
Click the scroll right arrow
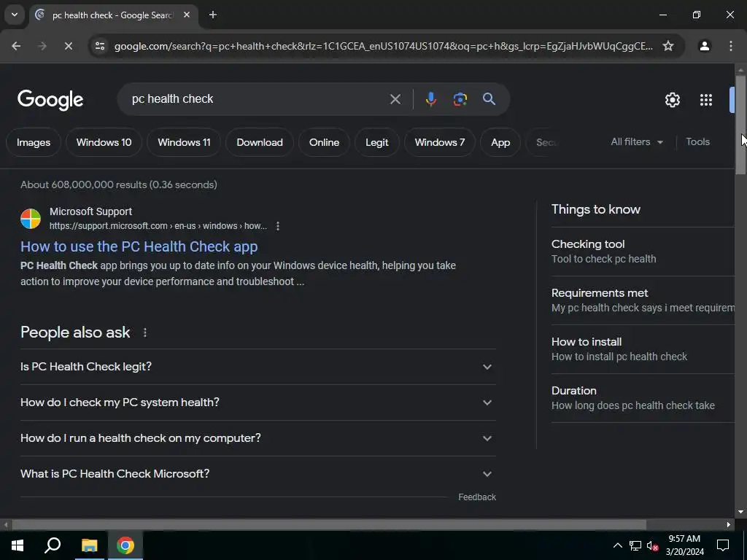click(x=729, y=525)
